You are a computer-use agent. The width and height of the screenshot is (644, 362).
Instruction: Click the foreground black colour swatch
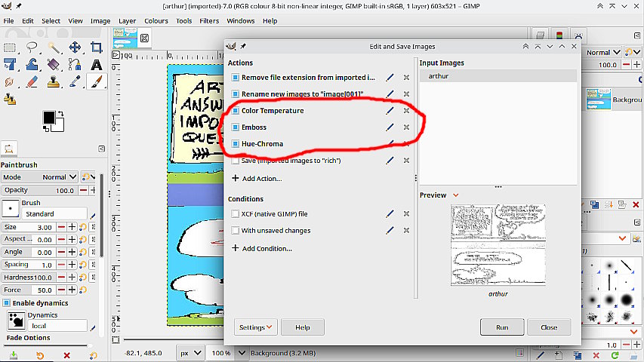click(x=49, y=117)
